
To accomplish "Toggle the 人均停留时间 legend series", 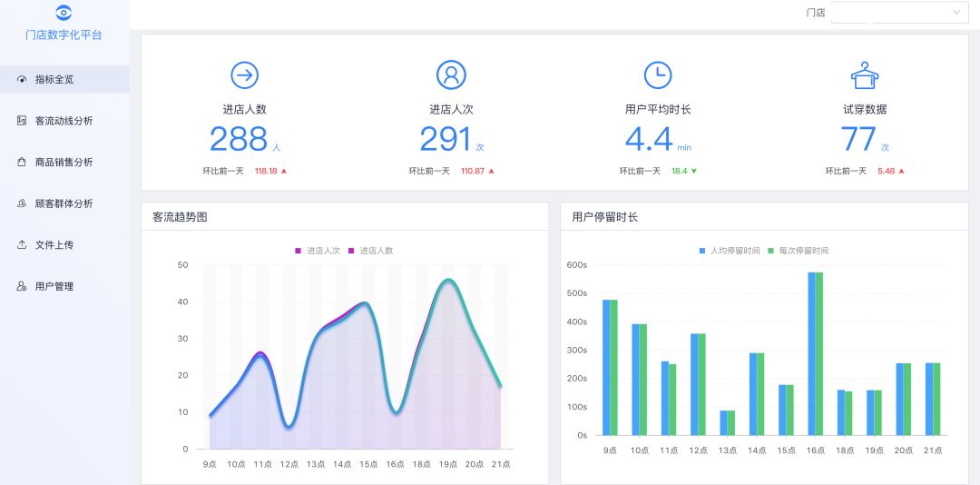I will [730, 251].
